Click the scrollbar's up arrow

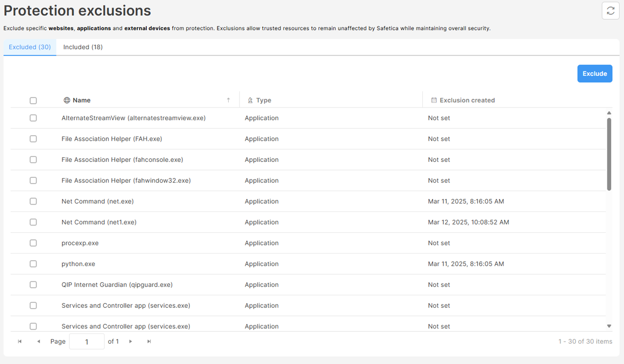(609, 112)
